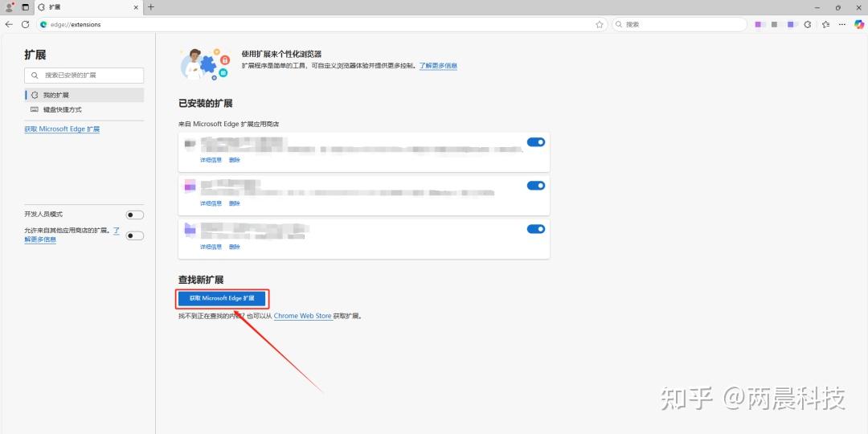
Task: Focus the 搜索已安装的扩展 search field
Action: pos(84,76)
